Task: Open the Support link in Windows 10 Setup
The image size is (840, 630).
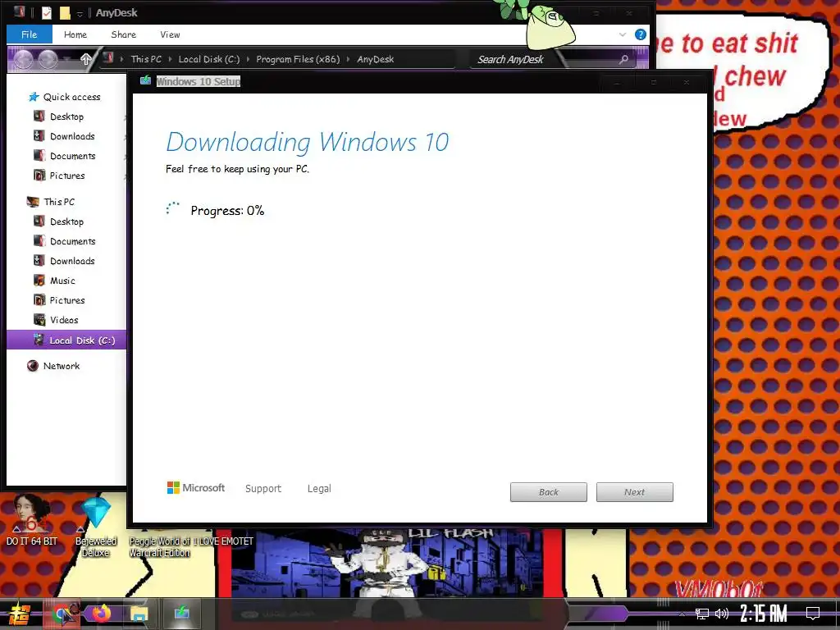Action: pos(263,489)
